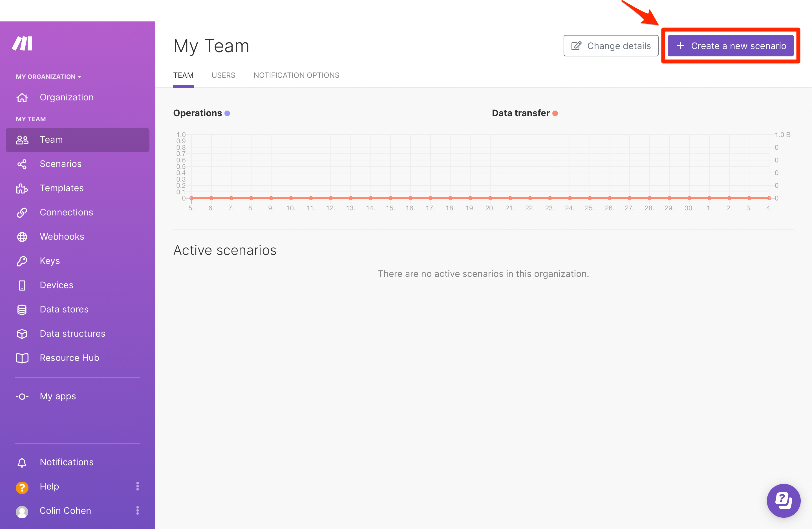Toggle the Data transfer legend dot
The width and height of the screenshot is (812, 529).
(555, 113)
